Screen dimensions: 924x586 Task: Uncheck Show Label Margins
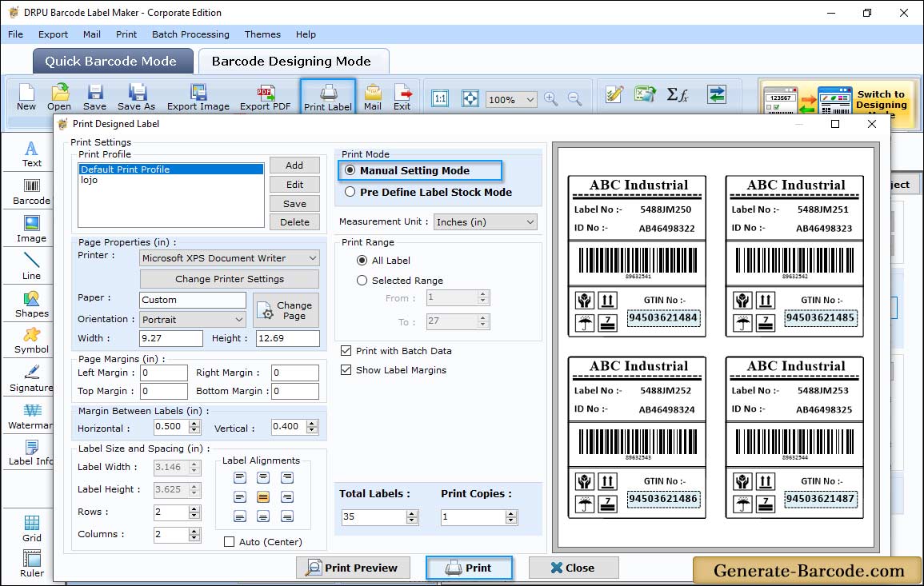[346, 370]
